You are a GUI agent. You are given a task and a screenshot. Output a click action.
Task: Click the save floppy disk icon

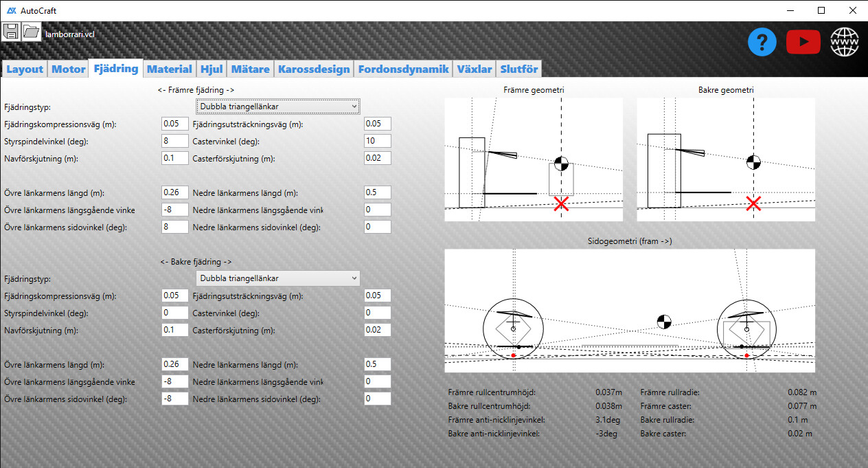point(10,32)
